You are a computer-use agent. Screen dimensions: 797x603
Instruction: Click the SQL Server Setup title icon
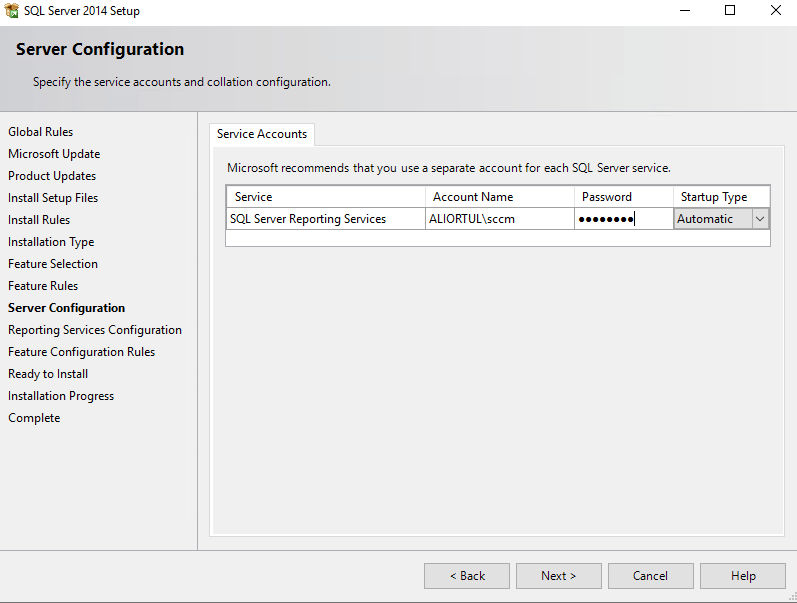(12, 11)
